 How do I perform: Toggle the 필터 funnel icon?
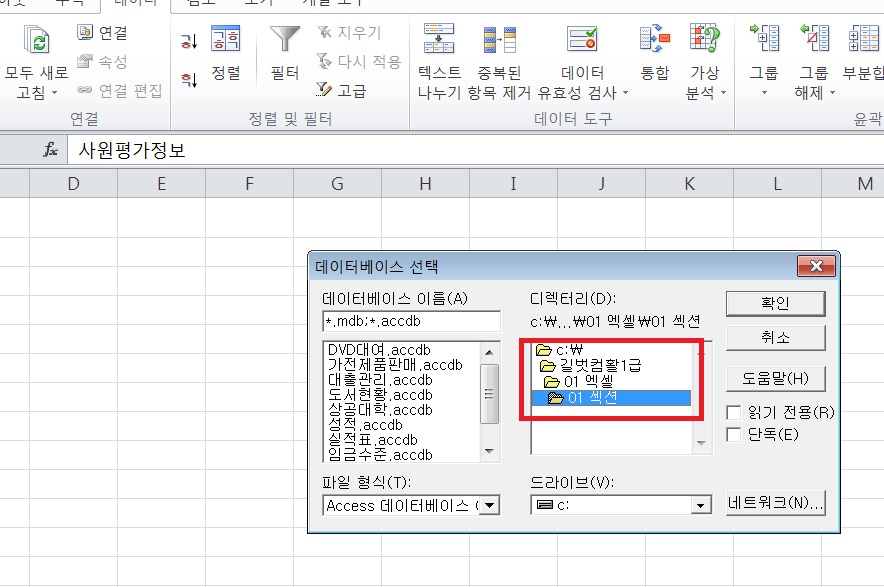(x=285, y=41)
